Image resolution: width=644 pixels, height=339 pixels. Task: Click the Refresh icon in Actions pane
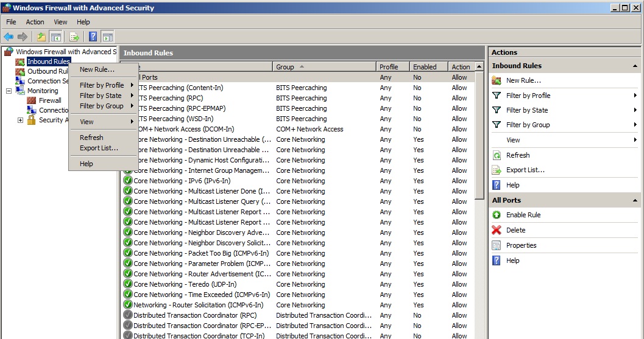coord(497,155)
